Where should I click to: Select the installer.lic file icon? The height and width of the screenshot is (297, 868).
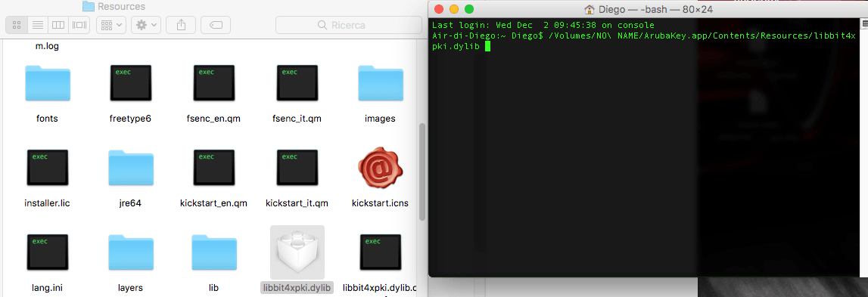coord(48,167)
